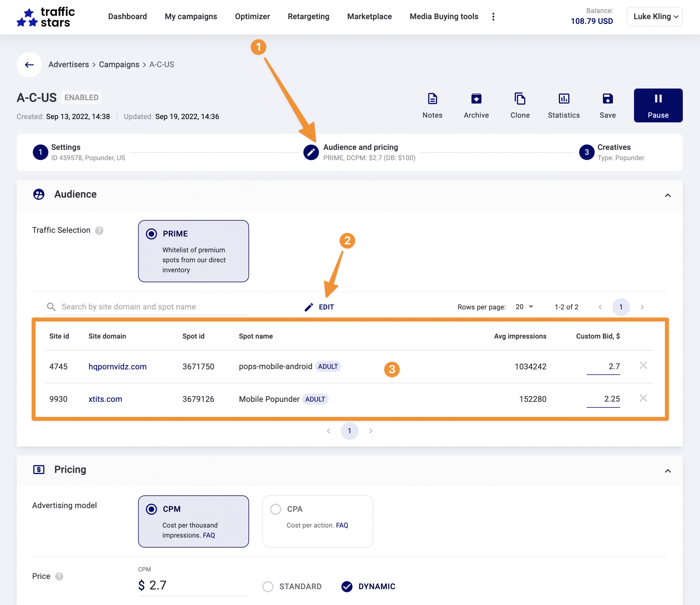Open Dashboard menu
Image resolution: width=700 pixels, height=605 pixels.
tap(127, 17)
